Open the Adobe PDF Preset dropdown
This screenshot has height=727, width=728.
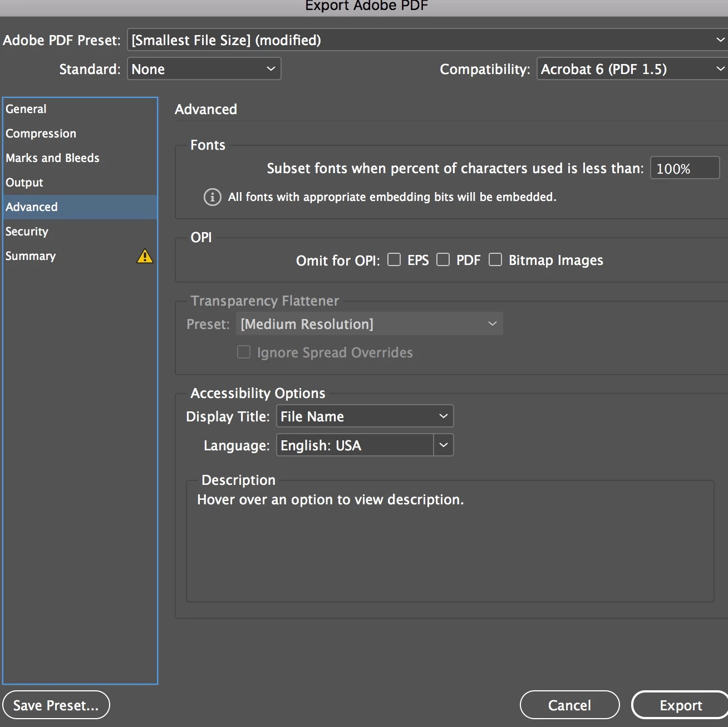[427, 40]
